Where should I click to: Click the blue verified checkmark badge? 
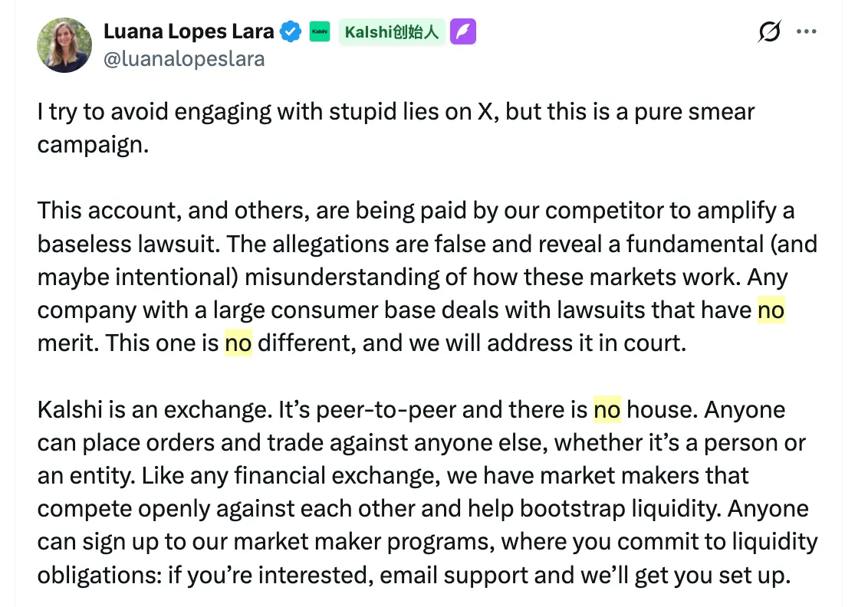[290, 31]
